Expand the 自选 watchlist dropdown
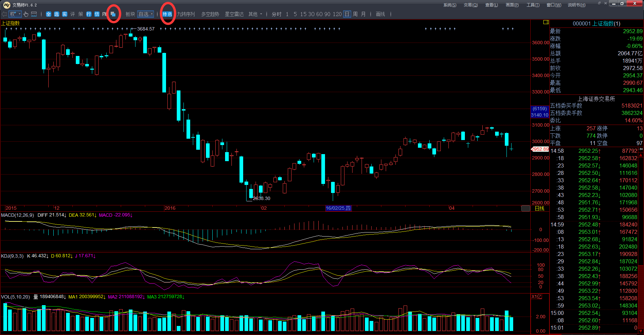The width and height of the screenshot is (644, 335). (x=146, y=14)
